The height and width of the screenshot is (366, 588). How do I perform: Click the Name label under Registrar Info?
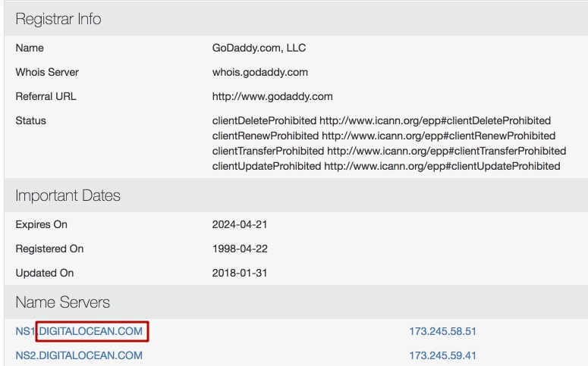click(x=30, y=48)
